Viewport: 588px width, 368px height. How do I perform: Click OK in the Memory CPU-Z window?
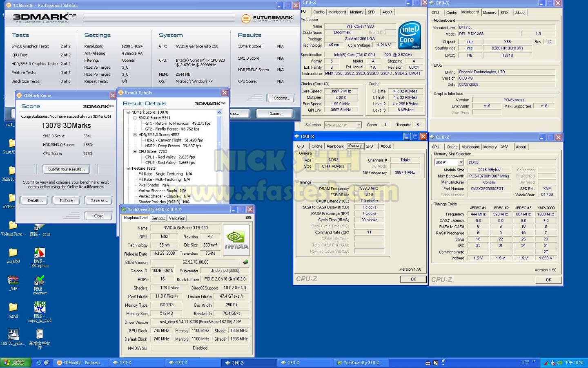coord(413,279)
